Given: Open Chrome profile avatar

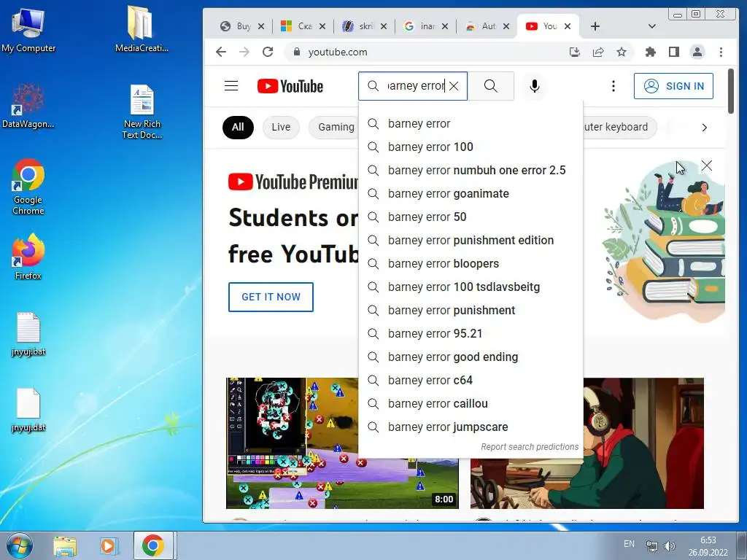Looking at the screenshot, I should 697,52.
